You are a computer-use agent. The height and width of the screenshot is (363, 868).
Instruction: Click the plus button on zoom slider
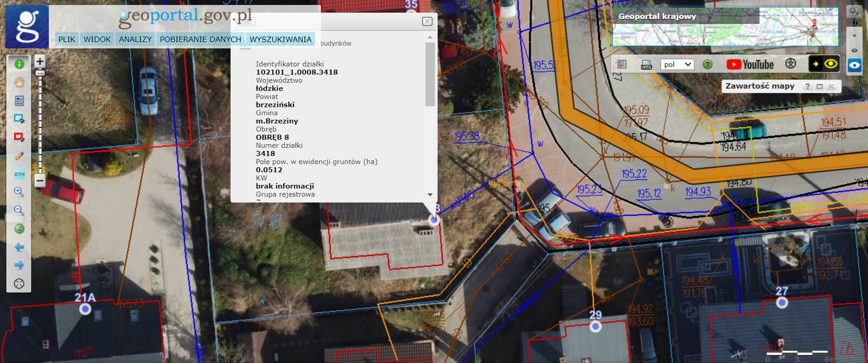[x=40, y=61]
